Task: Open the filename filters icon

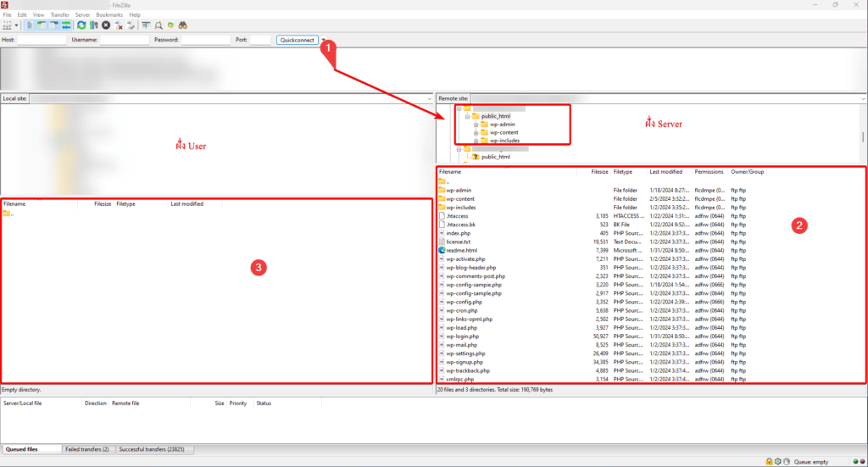Action: (x=146, y=25)
